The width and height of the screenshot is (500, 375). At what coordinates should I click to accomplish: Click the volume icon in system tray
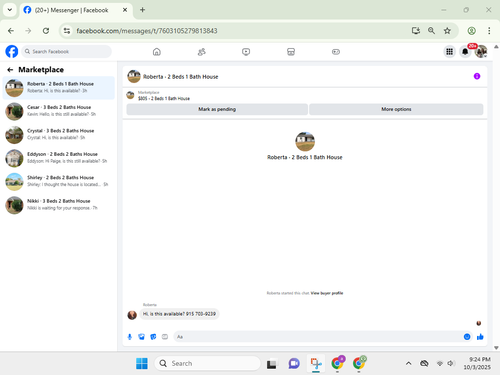coord(451,363)
